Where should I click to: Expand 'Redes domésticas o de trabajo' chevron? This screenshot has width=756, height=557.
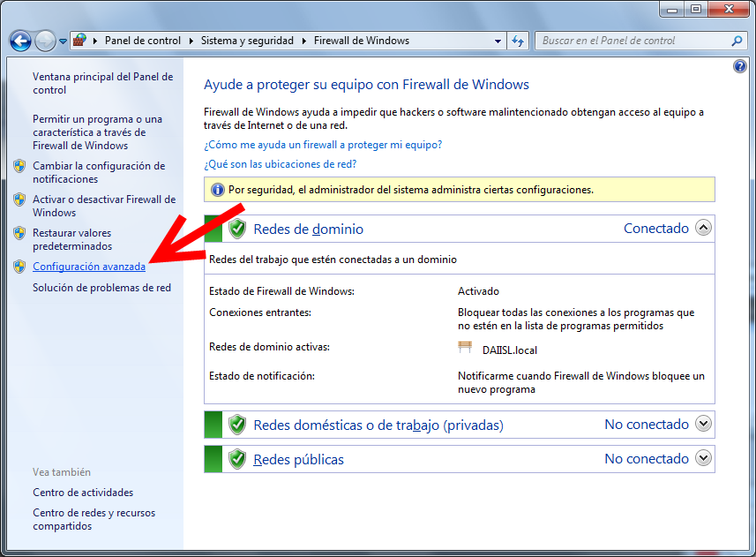point(703,424)
